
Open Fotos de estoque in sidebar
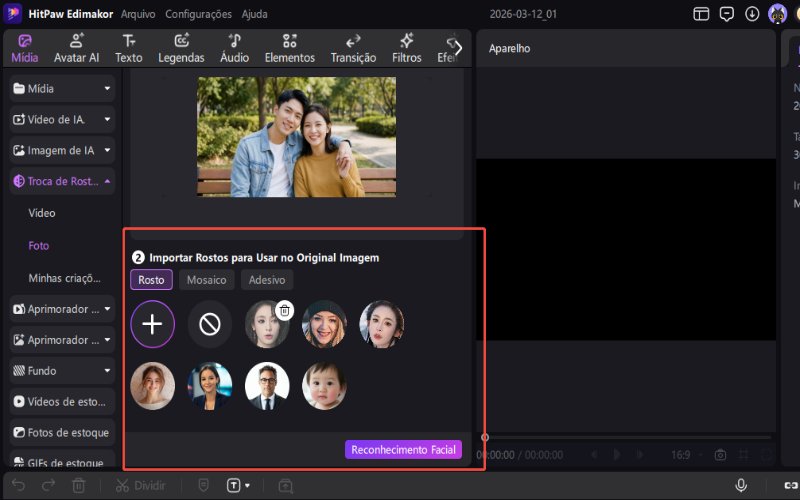tap(62, 433)
